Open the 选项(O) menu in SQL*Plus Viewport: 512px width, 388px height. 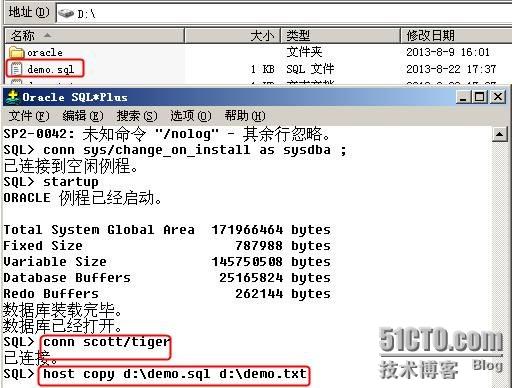(x=191, y=116)
